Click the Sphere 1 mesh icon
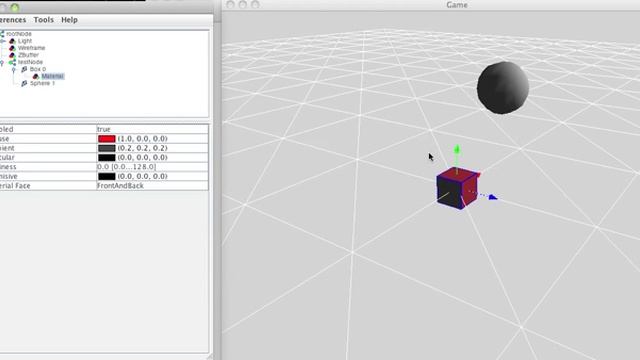This screenshot has height=360, width=640. tap(24, 83)
